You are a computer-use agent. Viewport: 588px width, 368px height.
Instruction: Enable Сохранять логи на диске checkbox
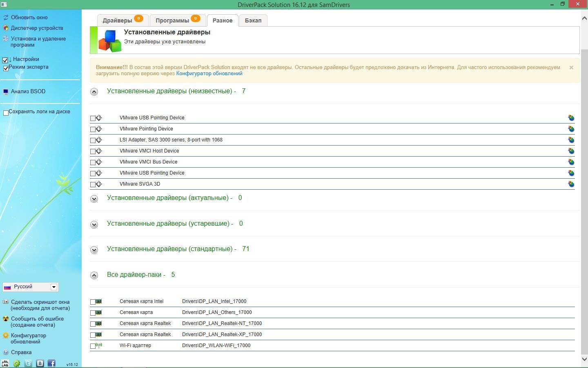tap(6, 113)
